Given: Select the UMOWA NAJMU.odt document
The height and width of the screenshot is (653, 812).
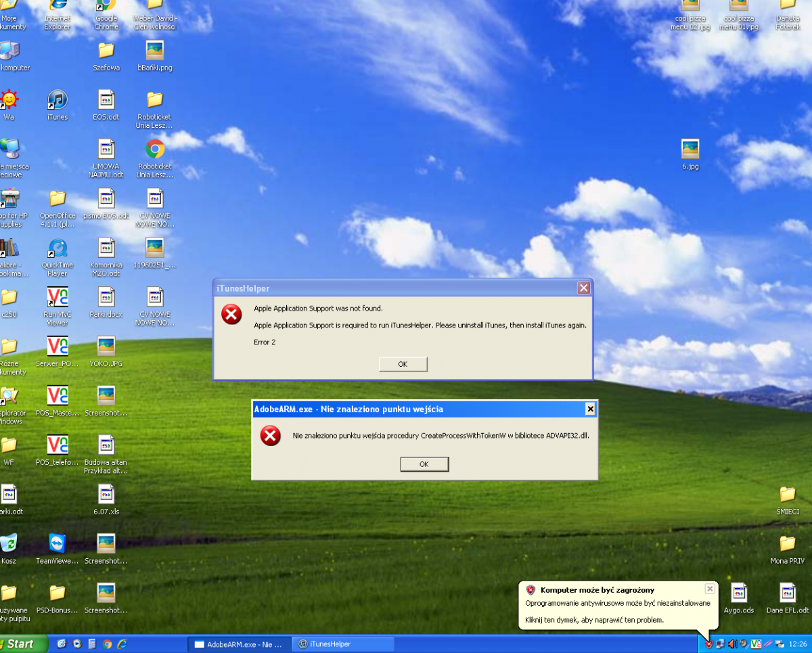Looking at the screenshot, I should [x=106, y=159].
